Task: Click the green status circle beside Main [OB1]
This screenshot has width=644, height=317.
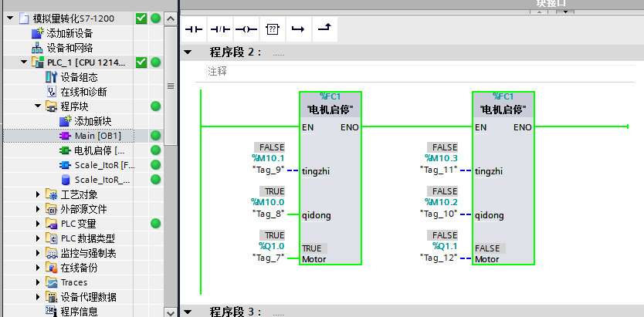Action: [x=155, y=136]
